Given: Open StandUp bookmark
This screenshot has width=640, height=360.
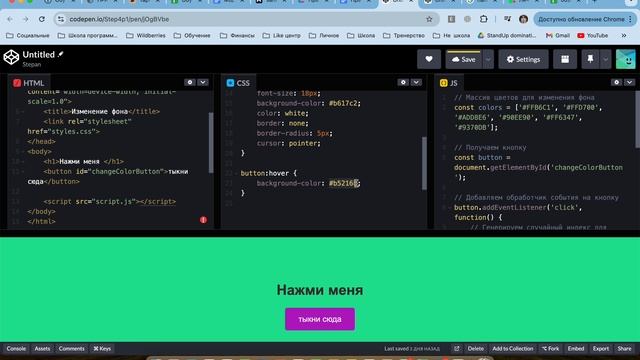Looking at the screenshot, I should [507, 36].
